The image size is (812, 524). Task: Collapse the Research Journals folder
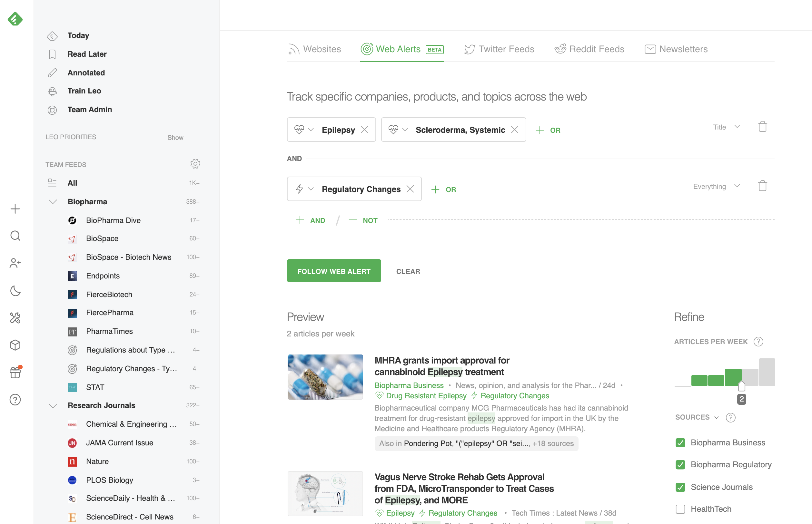click(x=53, y=406)
